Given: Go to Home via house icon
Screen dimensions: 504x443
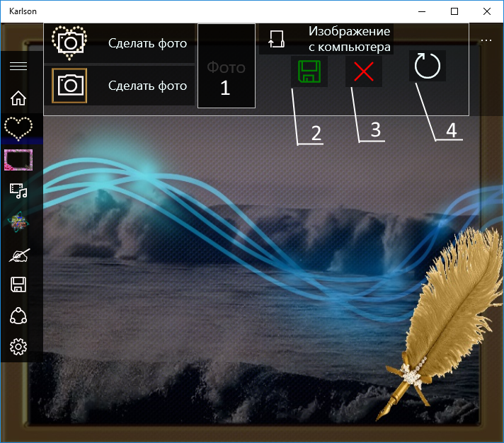Looking at the screenshot, I should (x=18, y=98).
